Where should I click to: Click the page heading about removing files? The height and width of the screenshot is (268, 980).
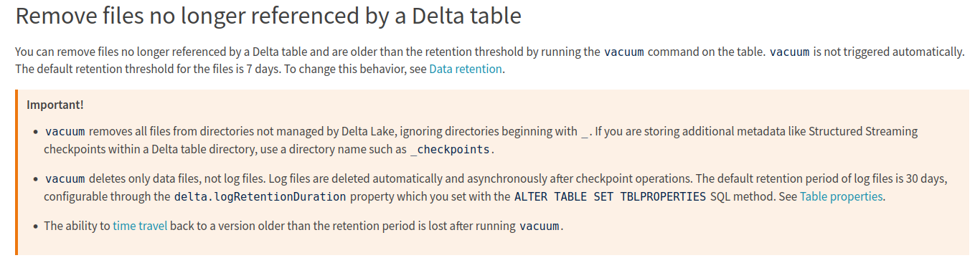tap(268, 16)
